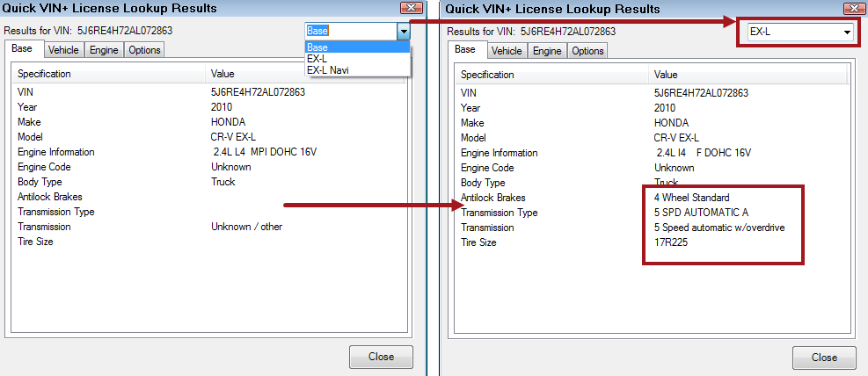This screenshot has height=376, width=868.
Task: Click the red X on Base trim dialog
Action: 418,9
